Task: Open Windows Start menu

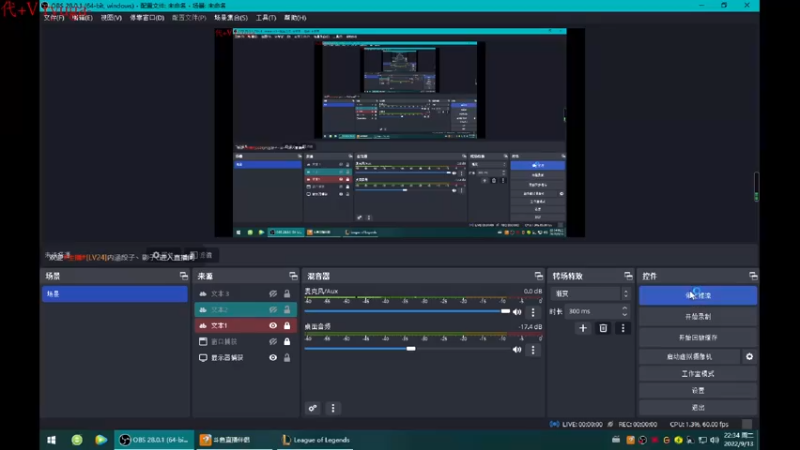Action: pos(52,440)
